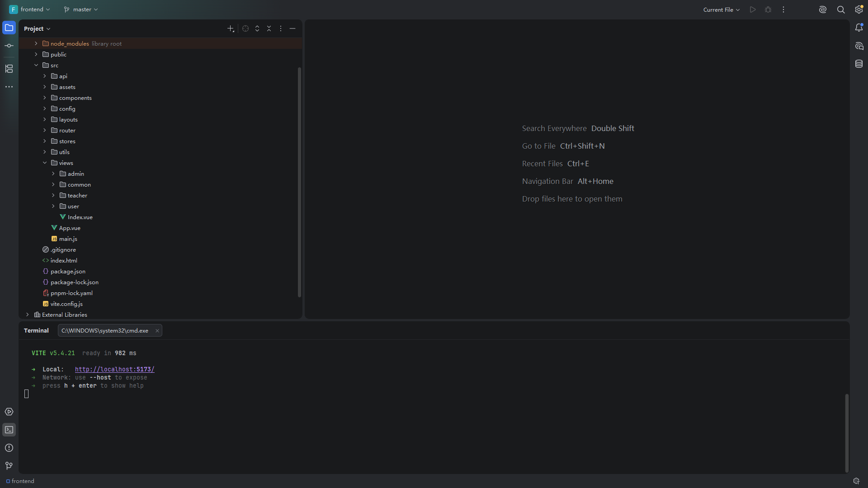Expand the router folder

click(x=45, y=131)
